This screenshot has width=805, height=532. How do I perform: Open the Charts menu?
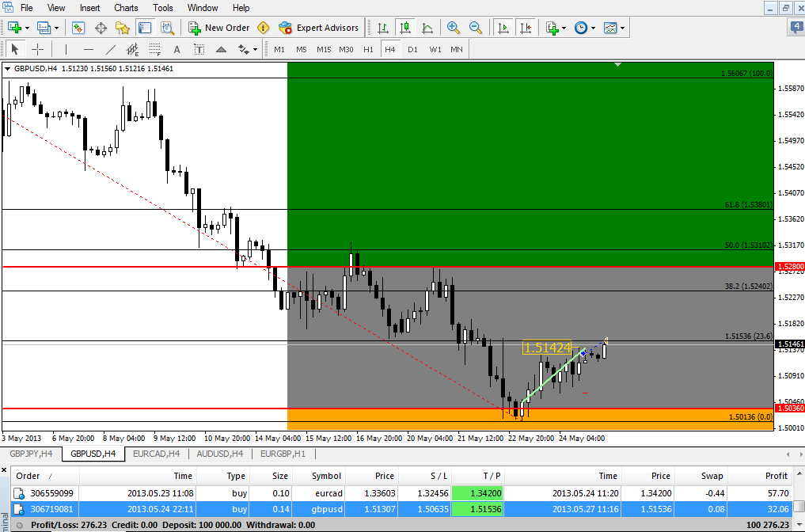126,8
